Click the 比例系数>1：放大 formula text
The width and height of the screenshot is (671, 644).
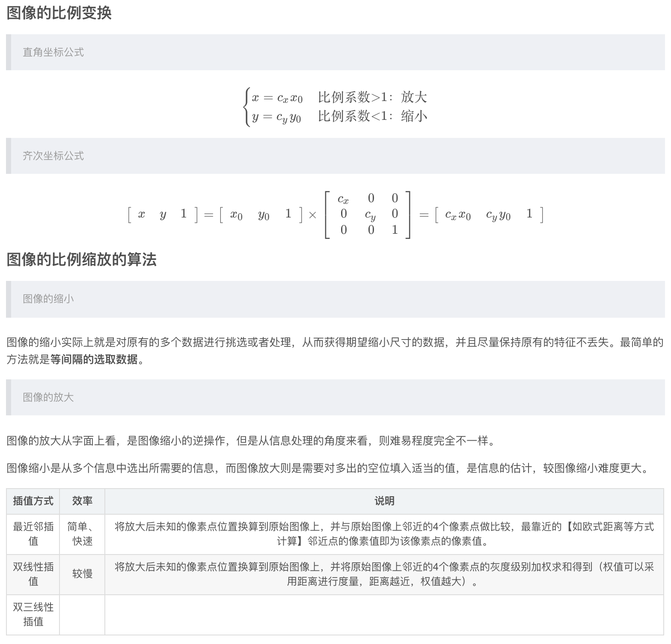[x=372, y=97]
